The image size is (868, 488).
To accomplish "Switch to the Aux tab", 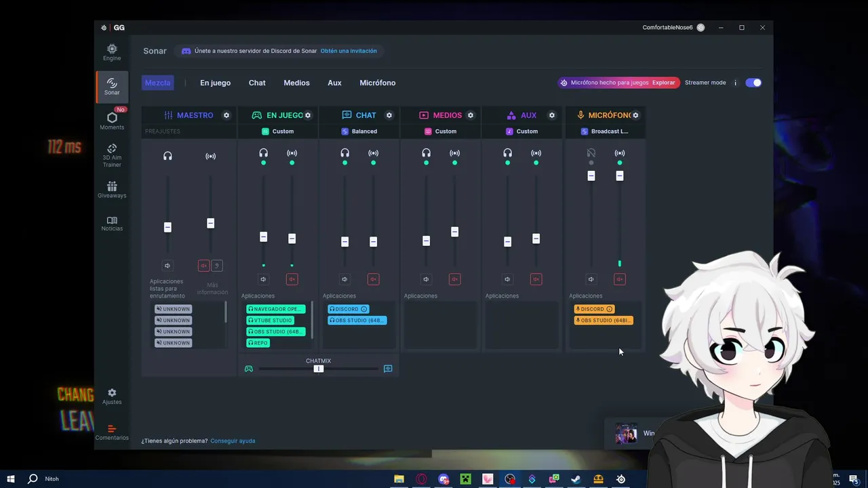I will [x=334, y=83].
